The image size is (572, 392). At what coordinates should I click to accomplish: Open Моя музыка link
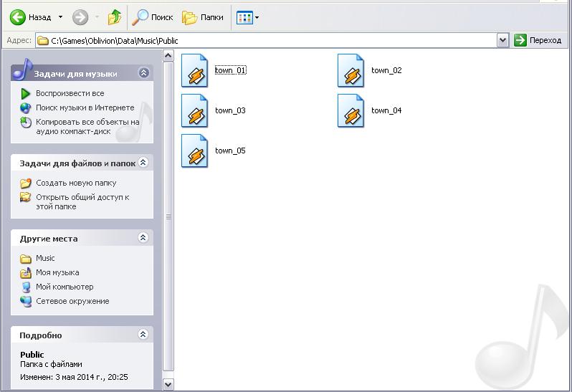(57, 272)
